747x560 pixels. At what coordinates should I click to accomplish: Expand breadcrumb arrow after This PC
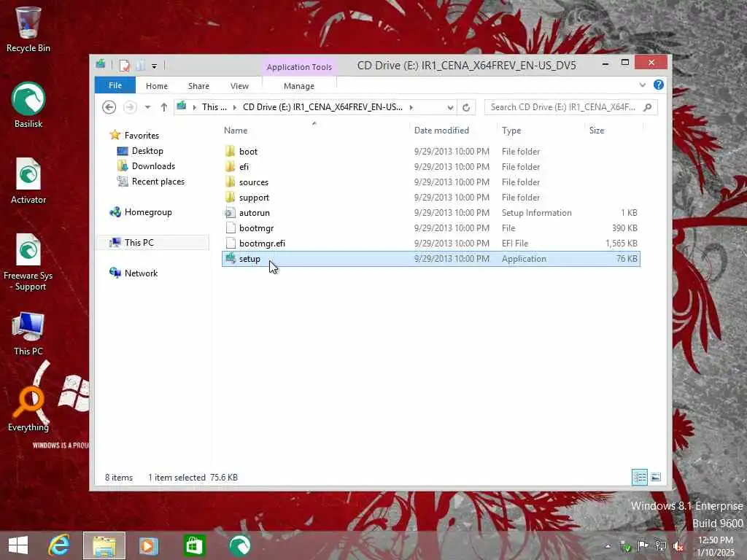coord(234,107)
